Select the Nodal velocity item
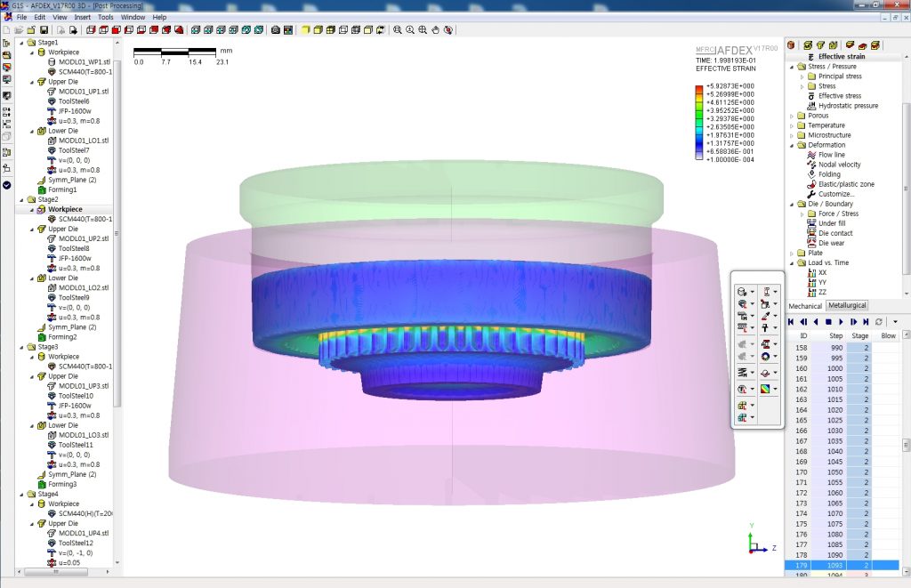Image resolution: width=911 pixels, height=588 pixels. 840,165
